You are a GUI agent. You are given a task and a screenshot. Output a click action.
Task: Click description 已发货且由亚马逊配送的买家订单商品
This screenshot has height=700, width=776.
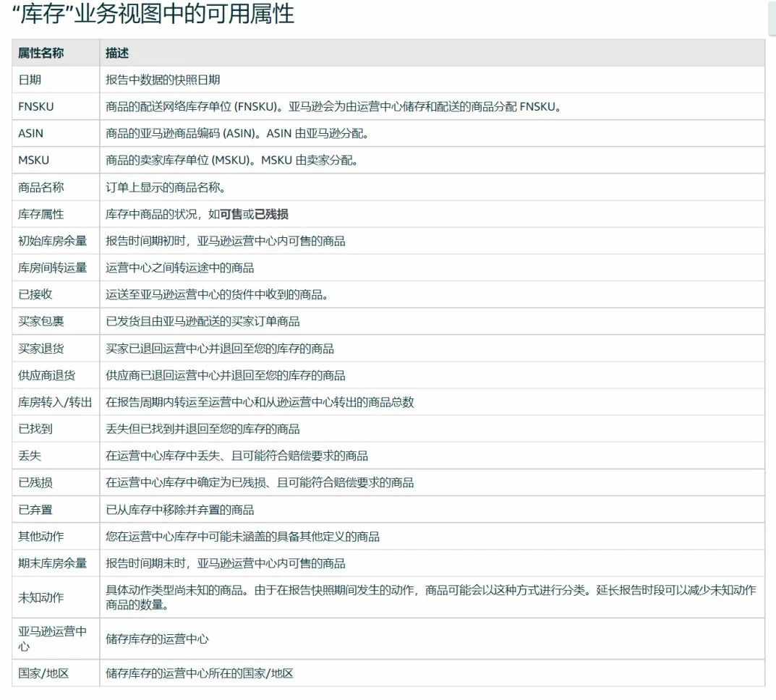point(202,322)
